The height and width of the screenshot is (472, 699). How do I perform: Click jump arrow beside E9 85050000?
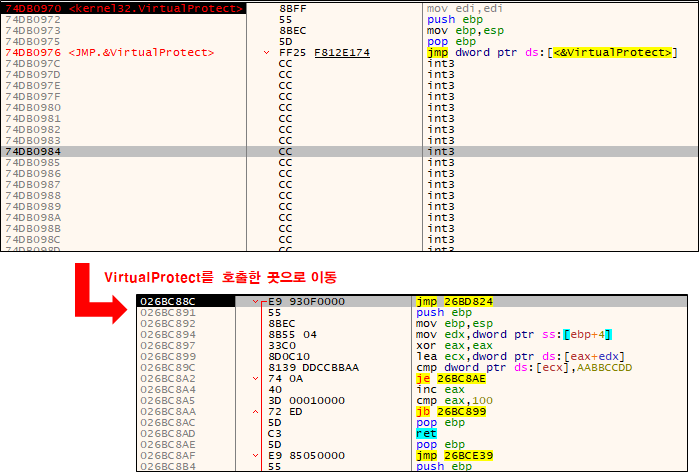255,456
